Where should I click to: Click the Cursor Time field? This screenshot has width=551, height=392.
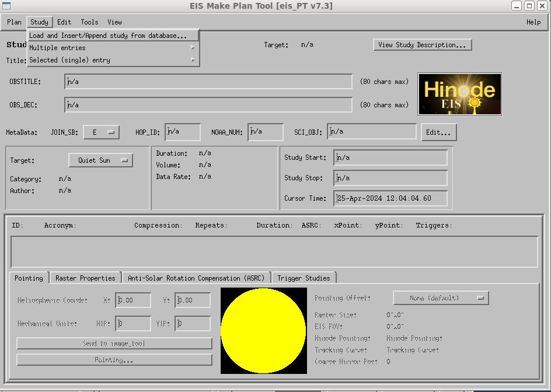pyautogui.click(x=390, y=198)
